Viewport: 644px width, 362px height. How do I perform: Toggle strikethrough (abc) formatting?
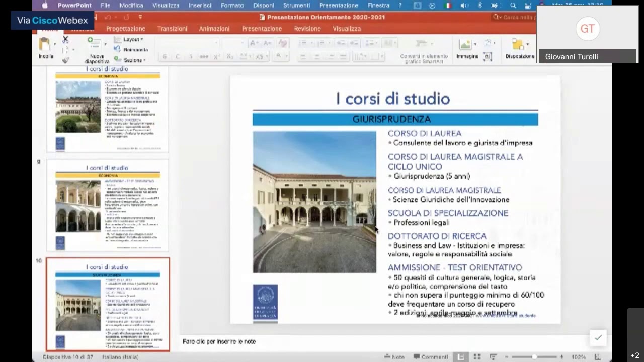[204, 57]
